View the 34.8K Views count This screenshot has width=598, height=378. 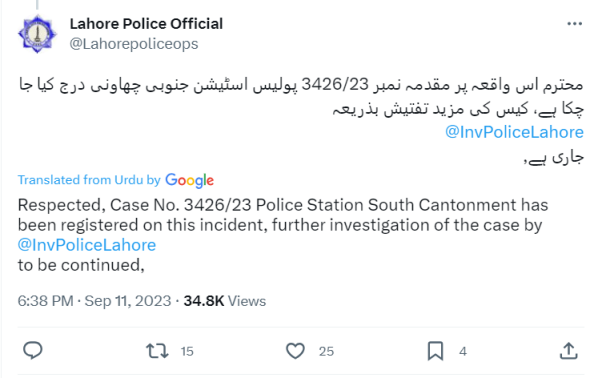pos(225,301)
